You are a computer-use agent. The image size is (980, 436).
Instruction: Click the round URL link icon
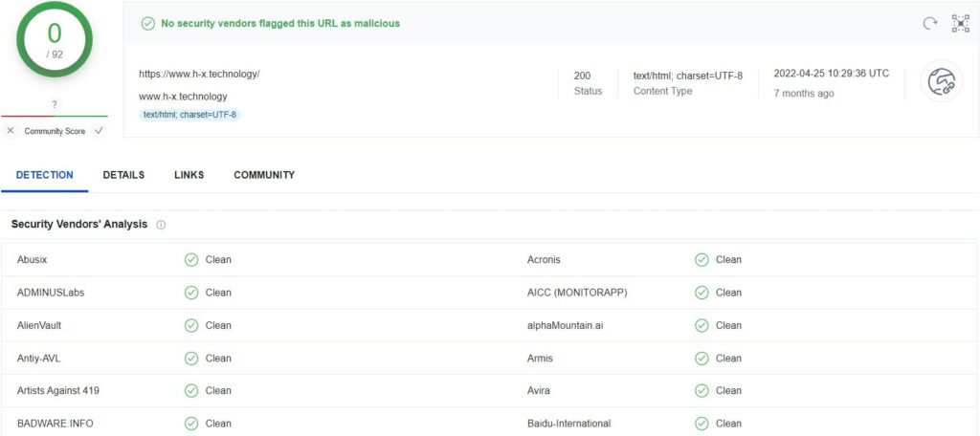click(x=942, y=81)
